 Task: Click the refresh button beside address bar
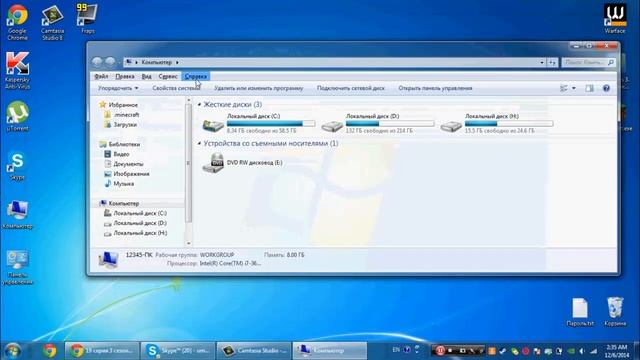pos(552,62)
